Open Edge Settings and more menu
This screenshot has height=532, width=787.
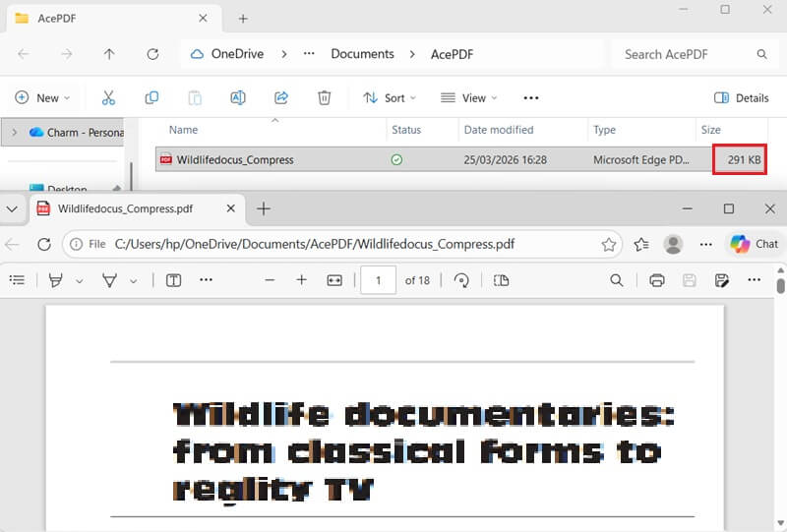click(x=705, y=245)
